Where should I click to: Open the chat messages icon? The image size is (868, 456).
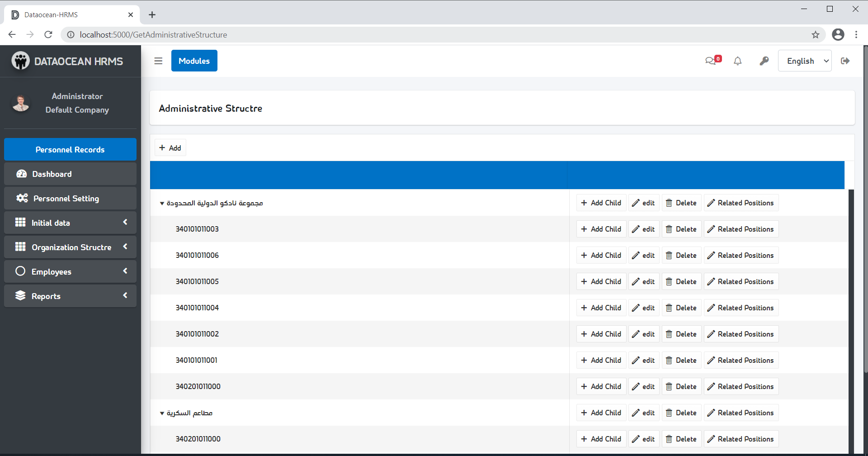point(711,61)
